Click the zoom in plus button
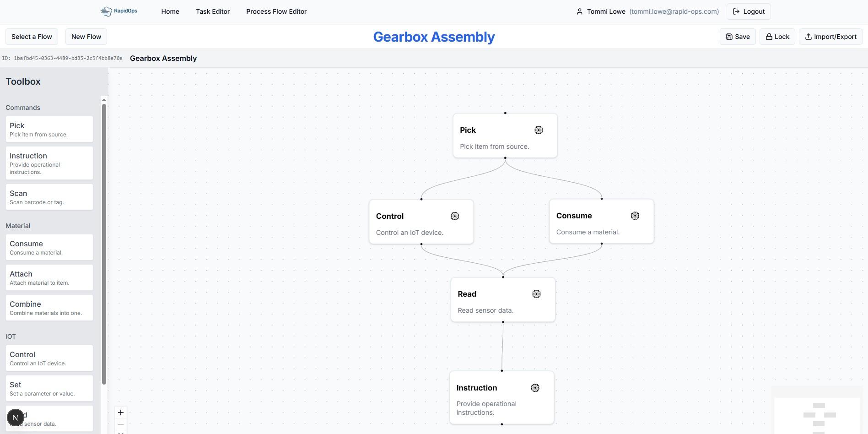This screenshot has height=434, width=868. click(121, 412)
